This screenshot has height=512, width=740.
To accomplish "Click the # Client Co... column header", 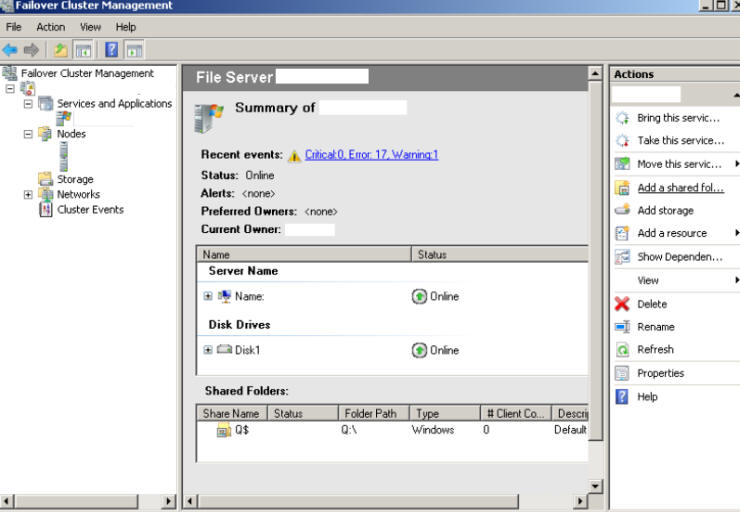I will click(516, 413).
